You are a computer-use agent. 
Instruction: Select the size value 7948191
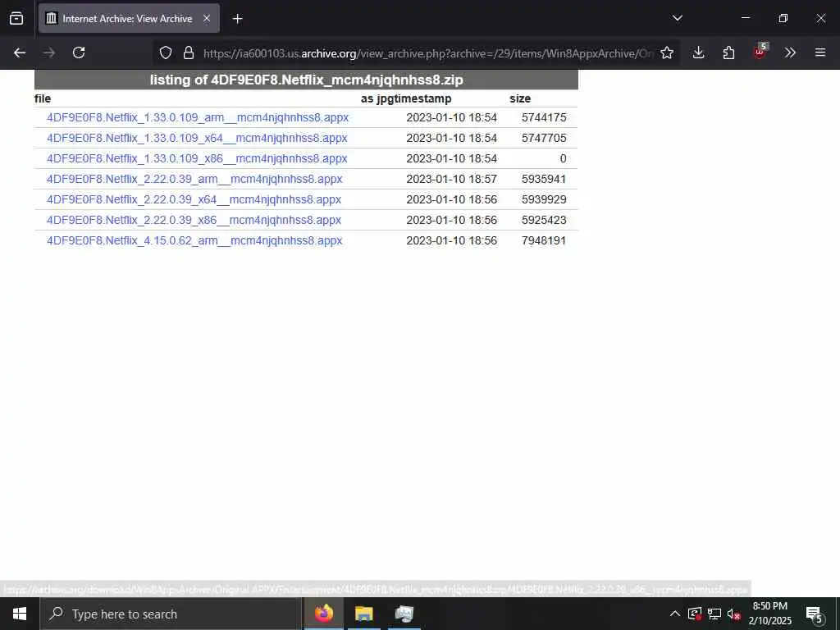tap(544, 240)
